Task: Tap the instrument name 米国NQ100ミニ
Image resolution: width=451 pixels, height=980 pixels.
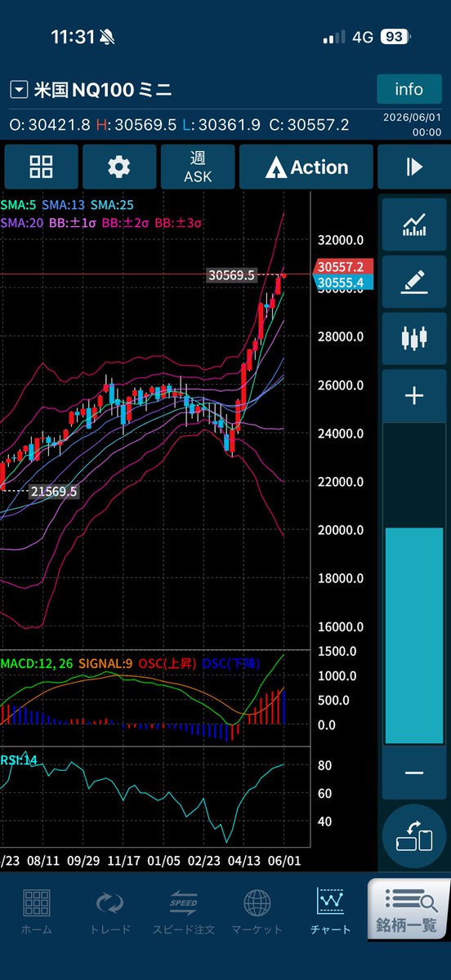Action: point(102,90)
